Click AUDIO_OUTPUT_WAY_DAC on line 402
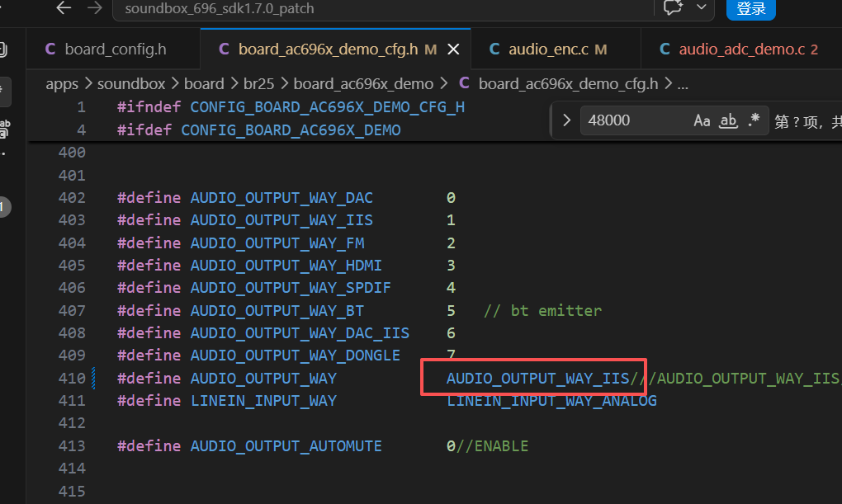The height and width of the screenshot is (504, 842). click(x=281, y=198)
